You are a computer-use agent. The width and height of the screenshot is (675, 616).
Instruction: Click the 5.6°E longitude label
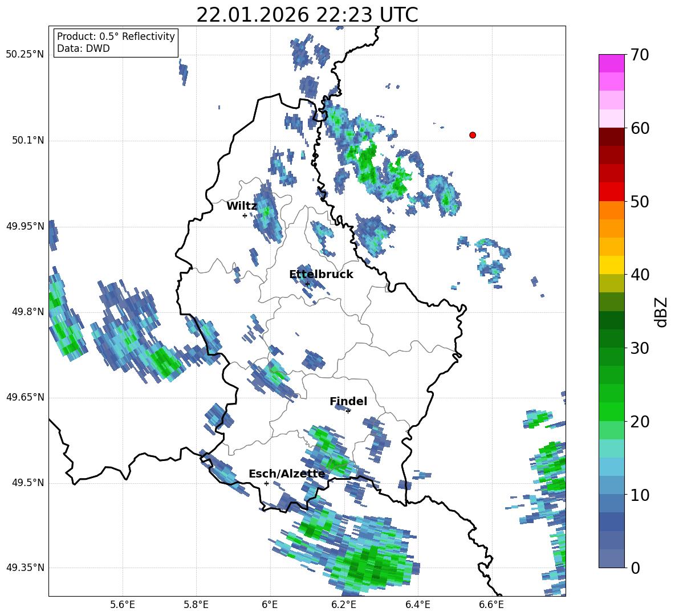pos(123,605)
